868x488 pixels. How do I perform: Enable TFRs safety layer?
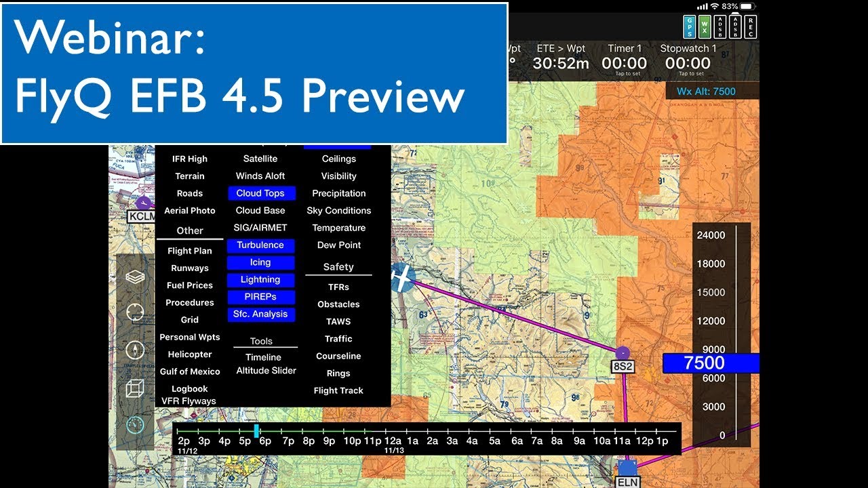coord(338,287)
